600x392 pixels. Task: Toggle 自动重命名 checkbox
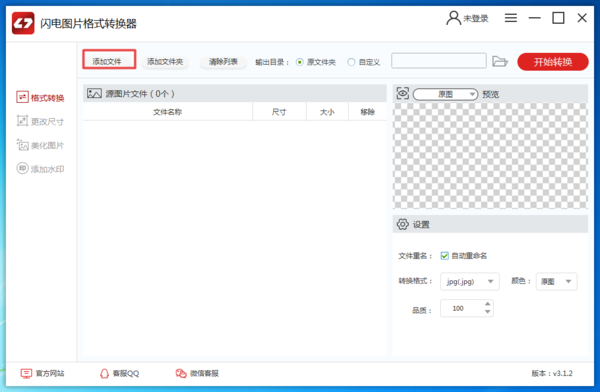coord(444,256)
